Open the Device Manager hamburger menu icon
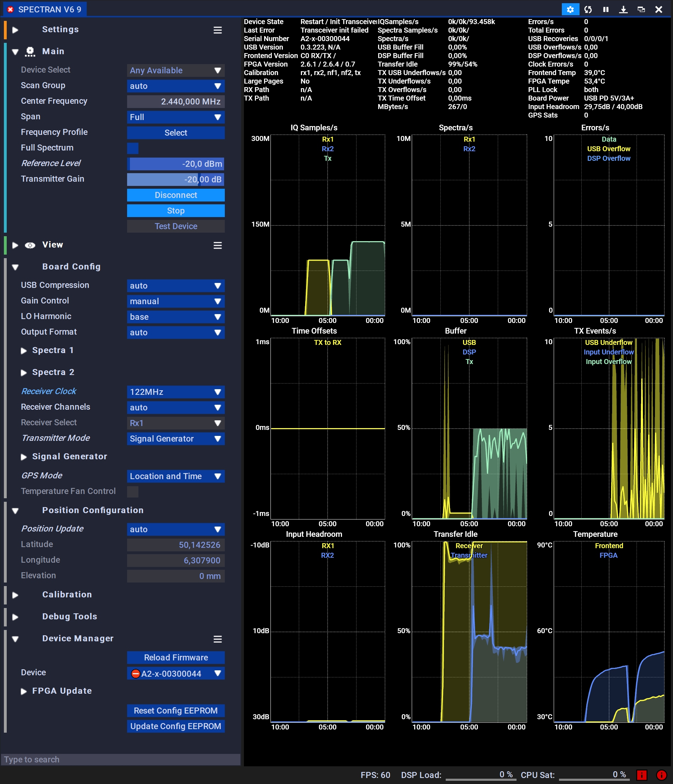Image resolution: width=673 pixels, height=784 pixels. click(x=217, y=639)
